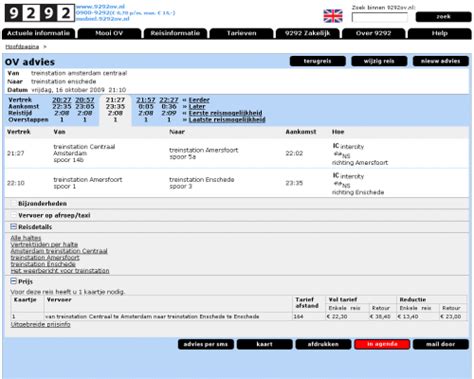The height and width of the screenshot is (379, 474).
Task: Open the Alle haltes link
Action: (26, 238)
